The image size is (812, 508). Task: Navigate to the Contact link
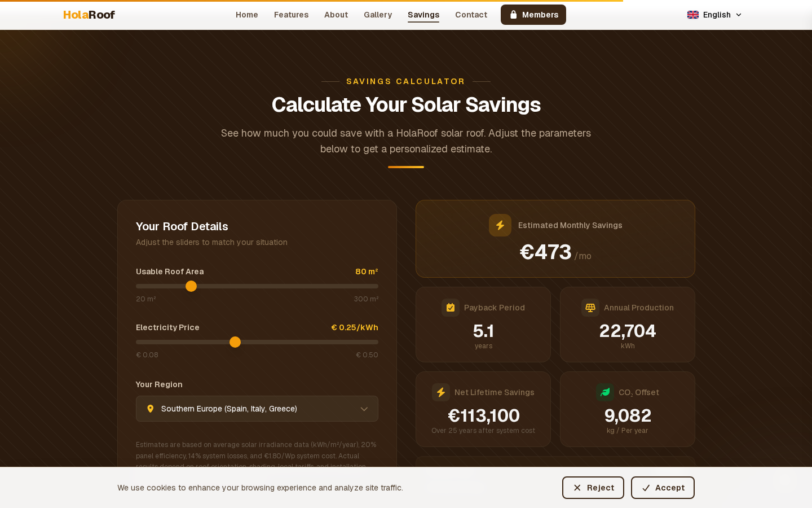(471, 15)
